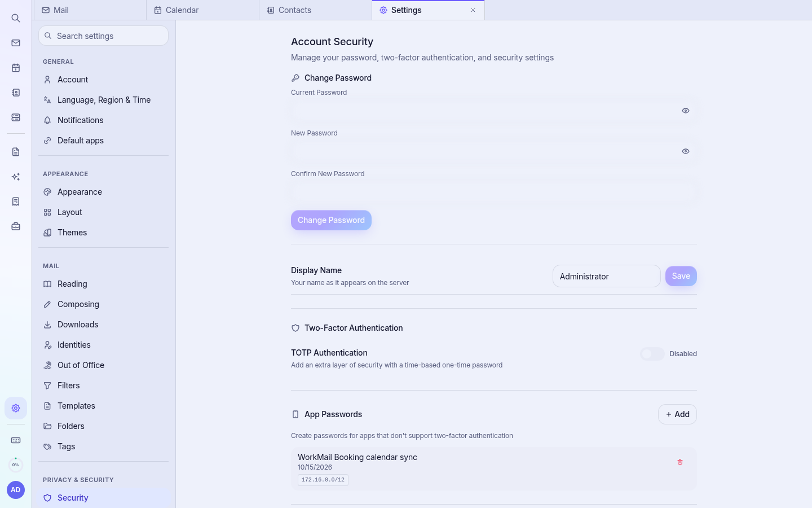Switch to the Contacts tab
The height and width of the screenshot is (508, 812).
tap(316, 10)
